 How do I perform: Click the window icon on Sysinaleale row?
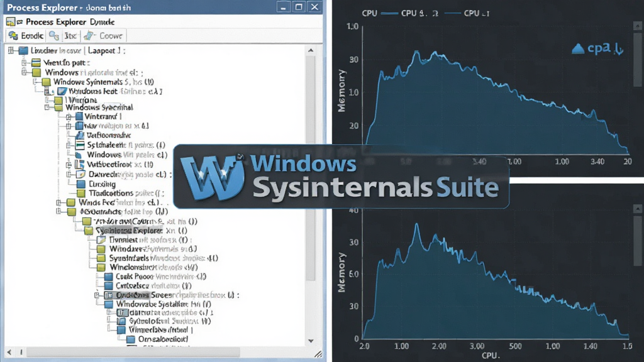coord(80,145)
